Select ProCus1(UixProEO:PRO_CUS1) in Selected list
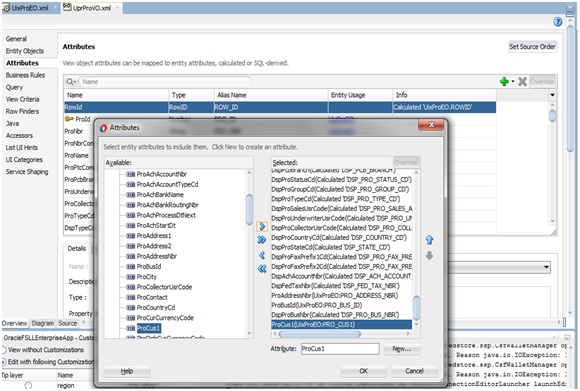580x391 pixels. [x=341, y=324]
